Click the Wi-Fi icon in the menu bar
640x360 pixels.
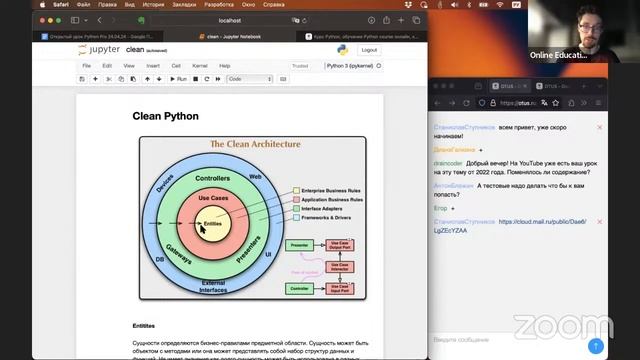(500, 5)
